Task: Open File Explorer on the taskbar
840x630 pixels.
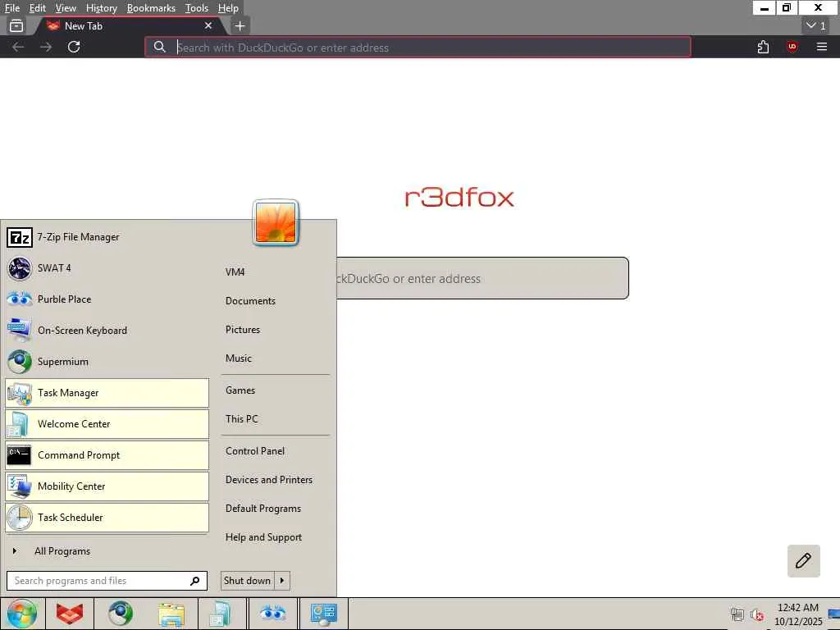Action: (171, 614)
